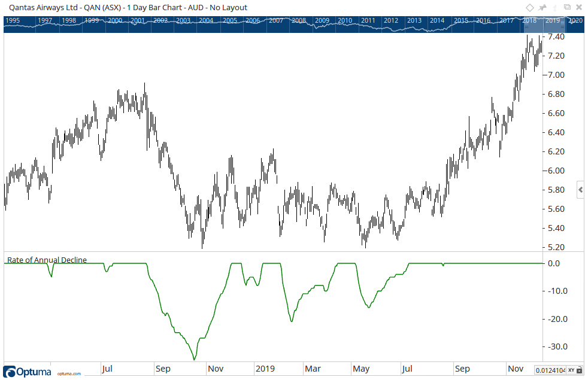Jump to 2007 in the overview timeline
The image size is (588, 380).
[276, 20]
